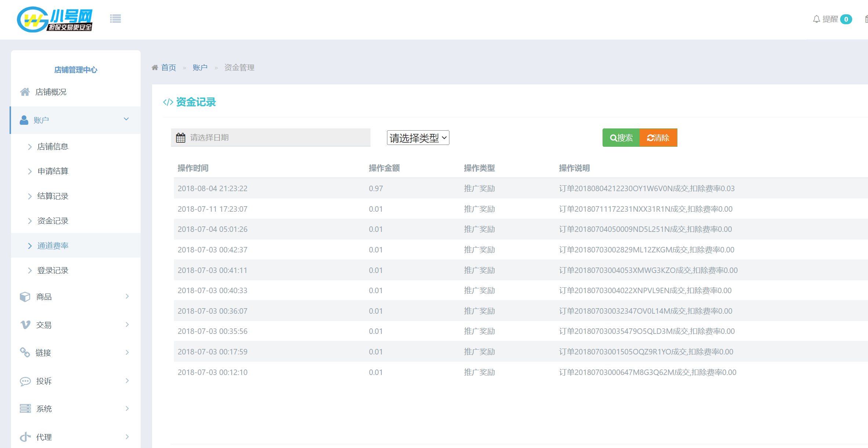Click the 小号网 site logo
The height and width of the screenshot is (448, 868).
click(x=55, y=19)
